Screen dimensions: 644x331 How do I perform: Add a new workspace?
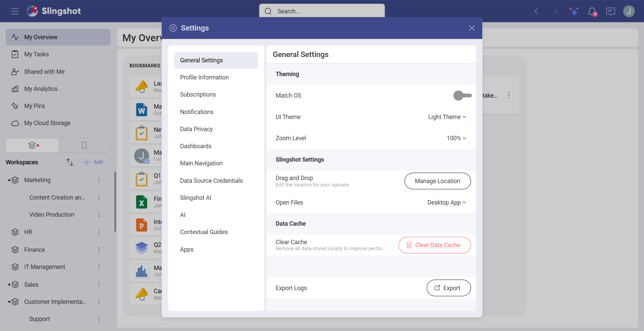click(x=93, y=162)
